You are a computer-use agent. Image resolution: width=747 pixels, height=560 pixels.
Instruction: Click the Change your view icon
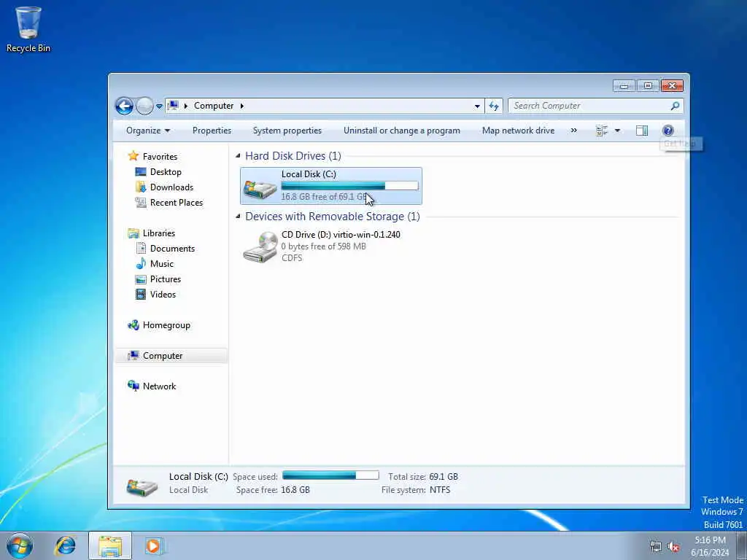tap(602, 131)
